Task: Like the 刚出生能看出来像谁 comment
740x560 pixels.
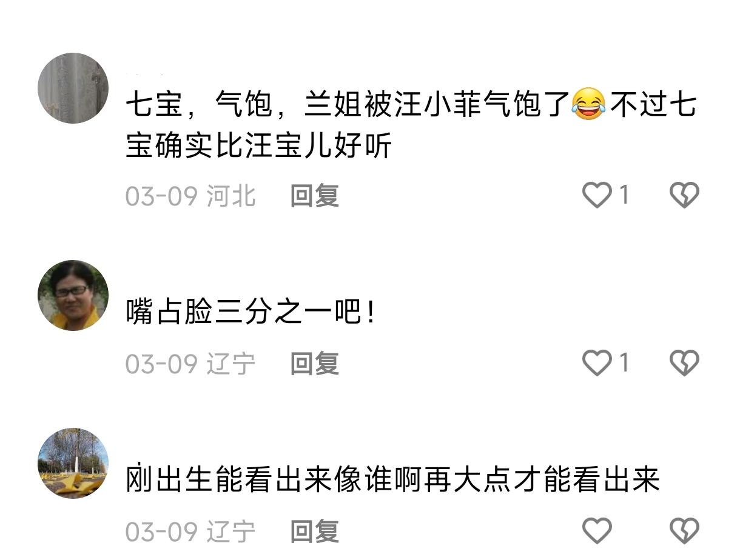Action: 597,531
